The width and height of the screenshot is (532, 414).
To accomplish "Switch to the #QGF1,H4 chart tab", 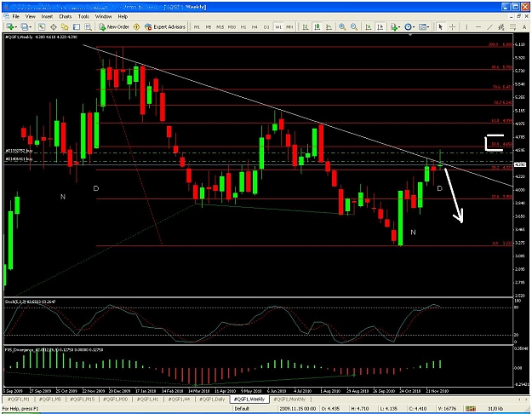I will (x=179, y=399).
